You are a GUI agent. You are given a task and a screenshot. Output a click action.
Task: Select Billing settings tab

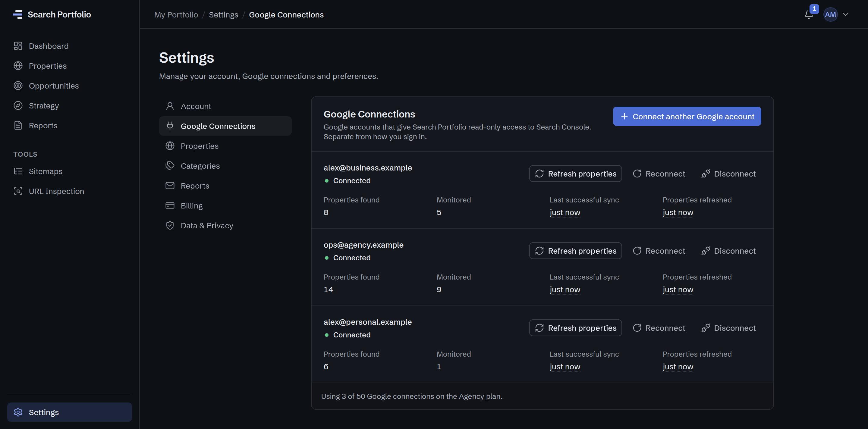(x=225, y=205)
